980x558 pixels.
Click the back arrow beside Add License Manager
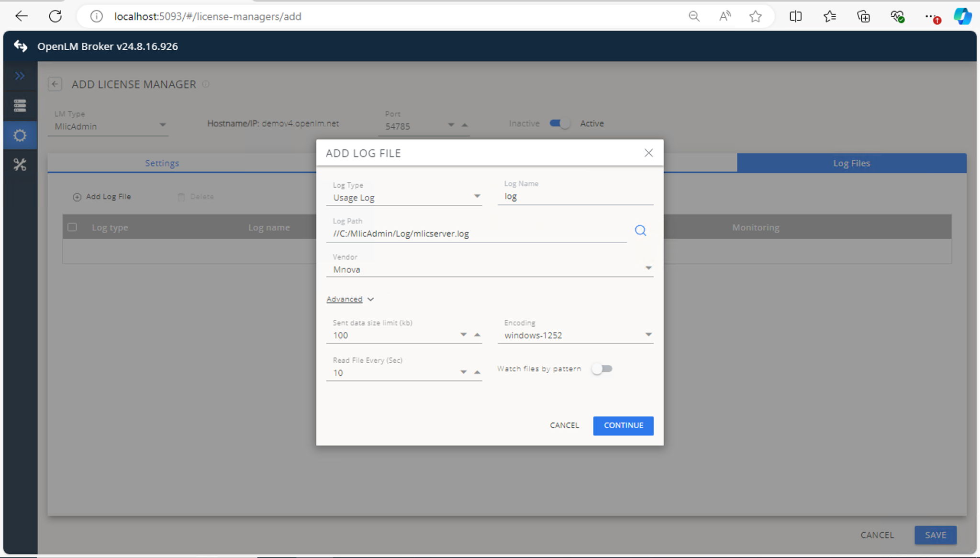pos(55,84)
